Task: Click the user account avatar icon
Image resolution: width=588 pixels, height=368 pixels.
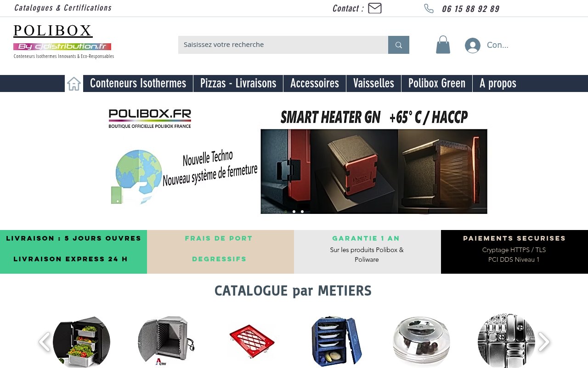Action: (x=472, y=45)
